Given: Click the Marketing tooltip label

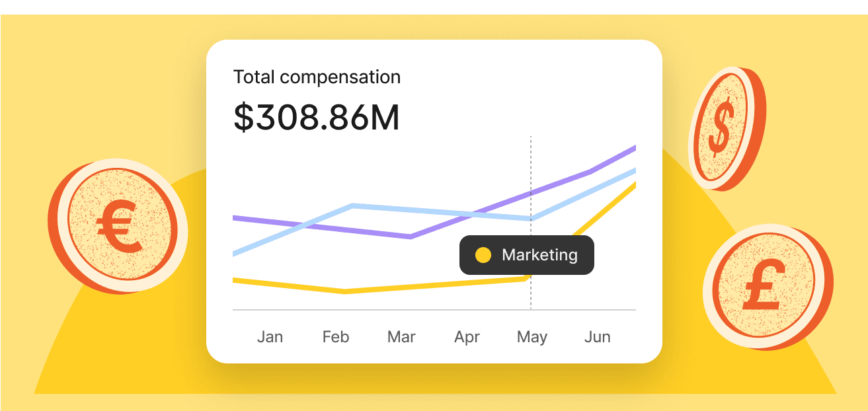Looking at the screenshot, I should tap(539, 255).
